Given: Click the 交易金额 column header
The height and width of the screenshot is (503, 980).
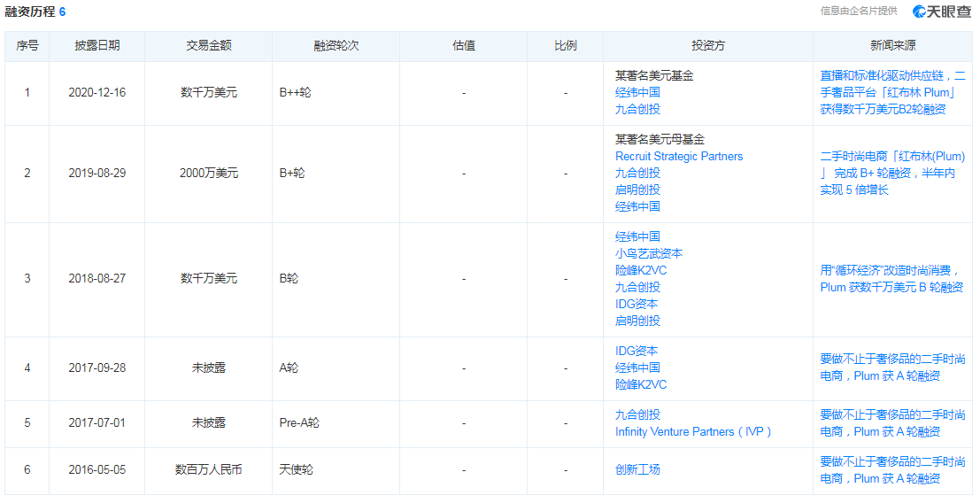Looking at the screenshot, I should (208, 46).
